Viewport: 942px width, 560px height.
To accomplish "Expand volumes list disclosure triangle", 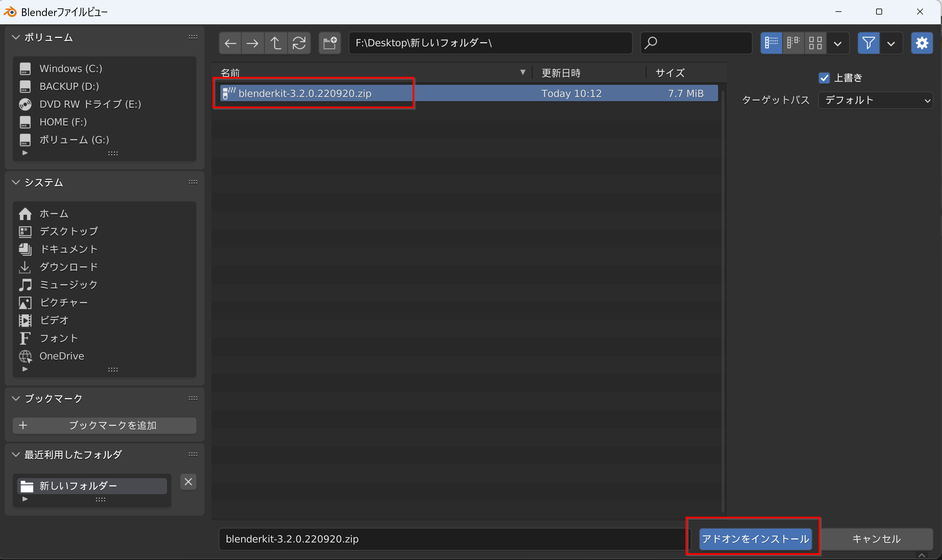I will [25, 153].
